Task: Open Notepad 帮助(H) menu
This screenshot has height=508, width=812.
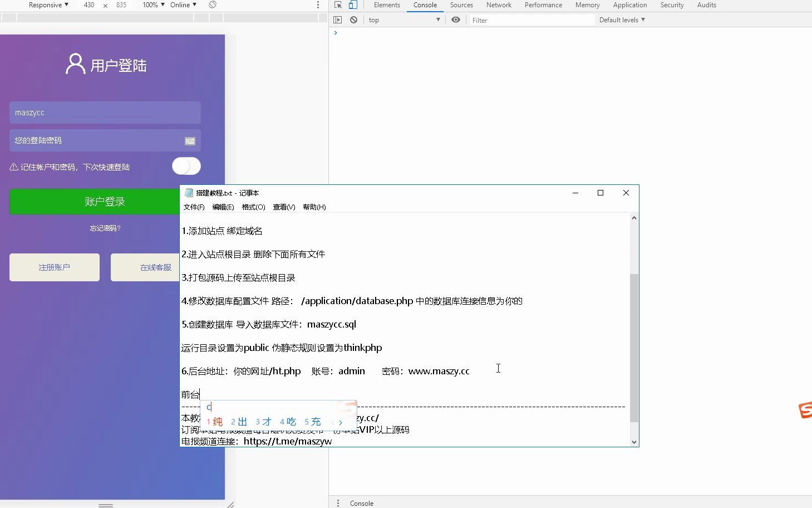Action: [314, 207]
